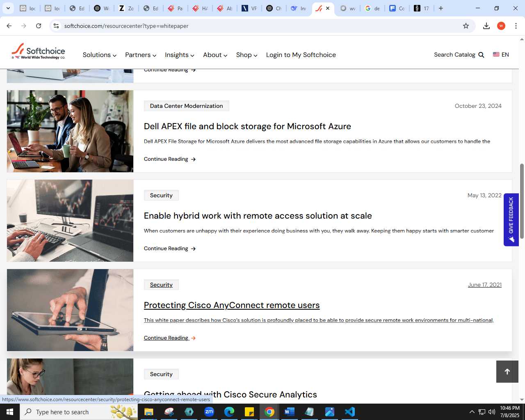Expand the Shop menu

(247, 55)
